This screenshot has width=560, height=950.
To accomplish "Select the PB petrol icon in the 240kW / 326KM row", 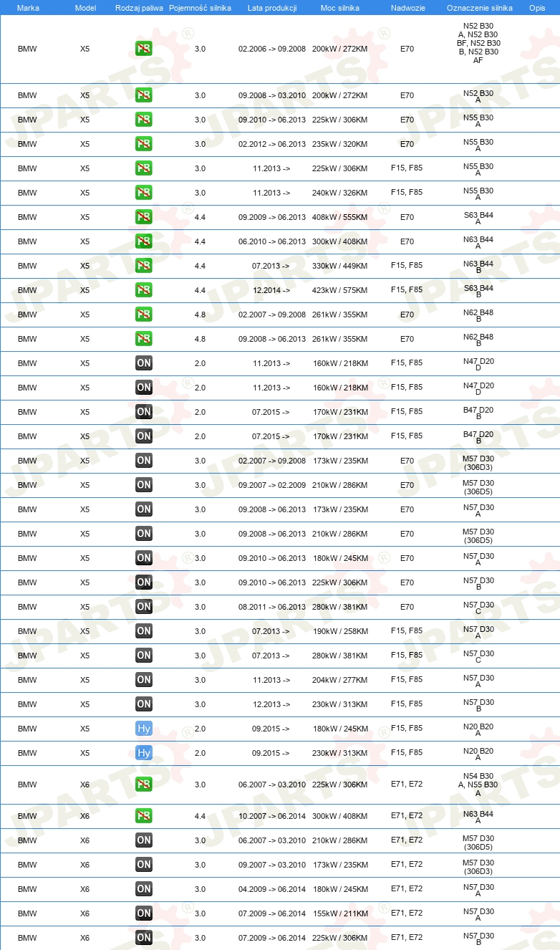I will click(144, 193).
